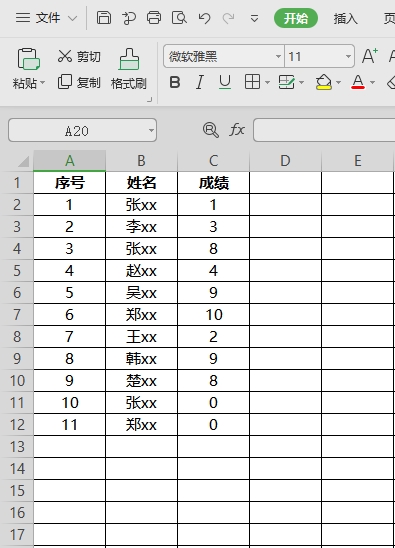The image size is (395, 548).
Task: Select column C header
Action: coord(214,161)
